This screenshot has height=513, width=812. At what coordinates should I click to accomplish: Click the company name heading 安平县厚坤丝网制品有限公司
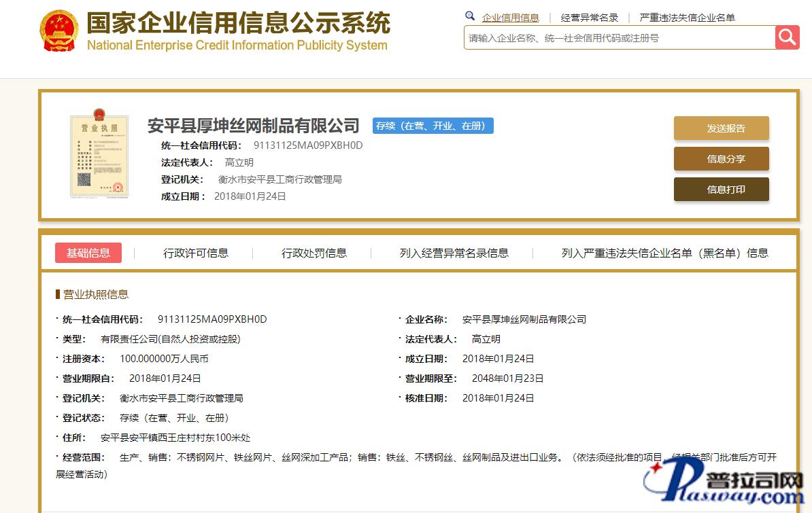253,126
